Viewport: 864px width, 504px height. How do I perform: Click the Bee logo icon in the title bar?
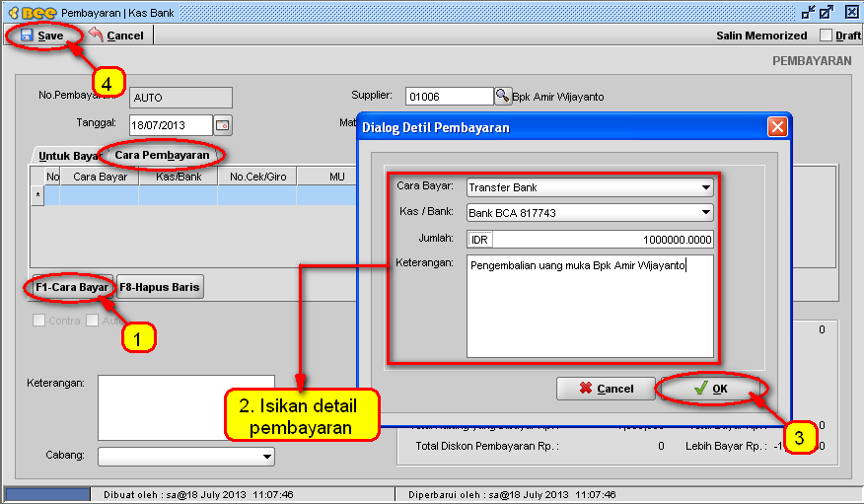[33, 13]
